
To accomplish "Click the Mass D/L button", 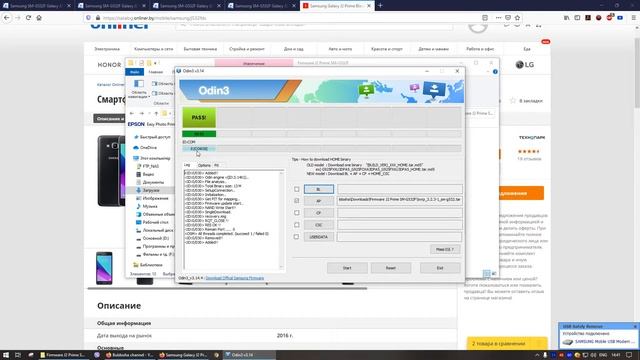I will (x=445, y=249).
